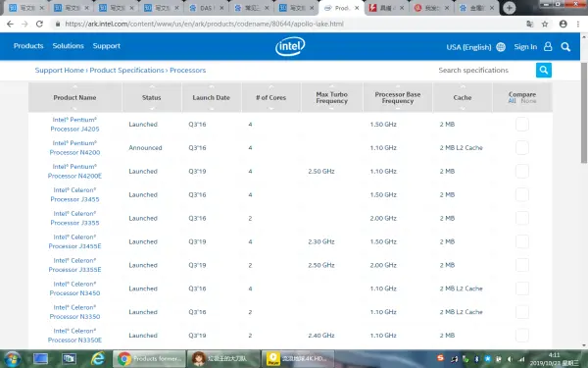Tick compare checkbox for Celeron J3455

point(522,195)
